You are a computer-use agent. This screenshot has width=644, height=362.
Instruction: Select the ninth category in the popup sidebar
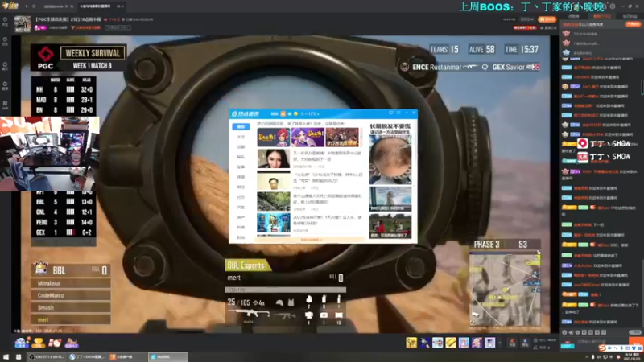pyautogui.click(x=241, y=207)
